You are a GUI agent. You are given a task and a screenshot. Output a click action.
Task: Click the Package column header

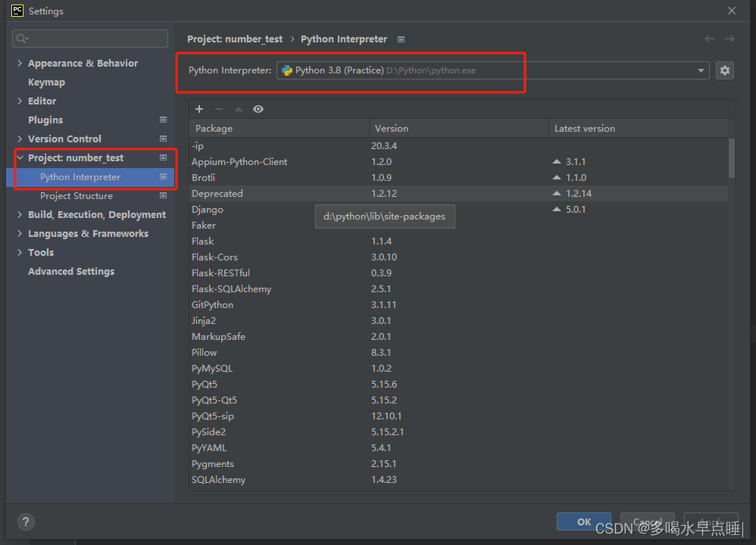tap(280, 128)
